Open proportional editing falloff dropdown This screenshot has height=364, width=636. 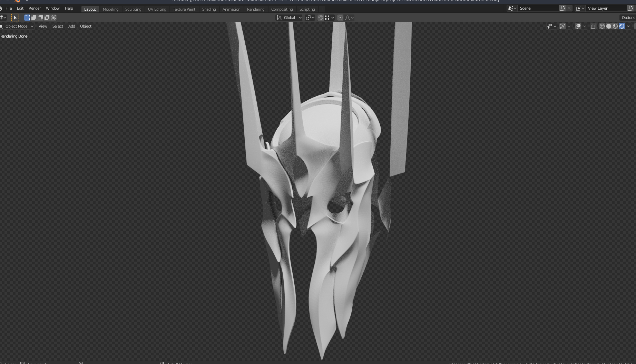[x=349, y=18]
